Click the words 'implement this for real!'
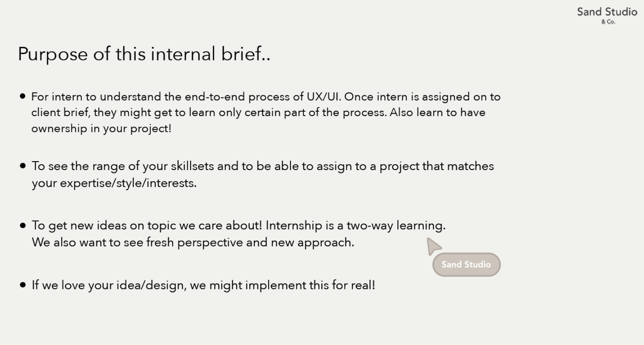Screen dimensions: 644x345 coord(310,285)
